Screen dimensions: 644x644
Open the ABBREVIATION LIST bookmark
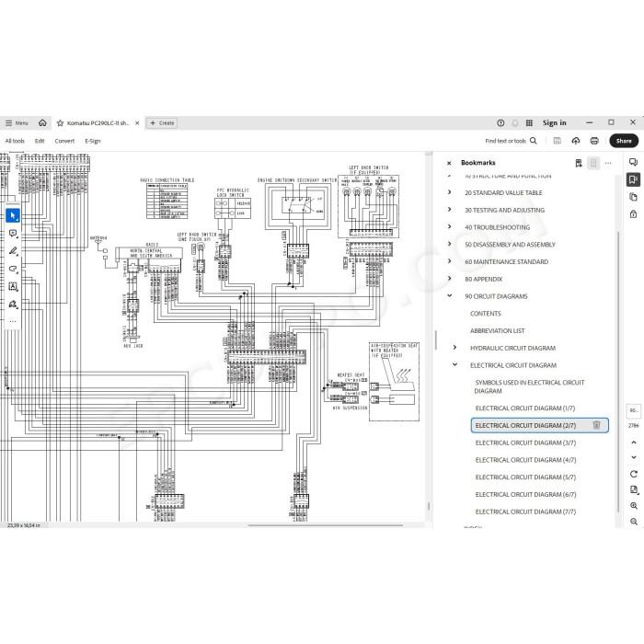tap(497, 331)
